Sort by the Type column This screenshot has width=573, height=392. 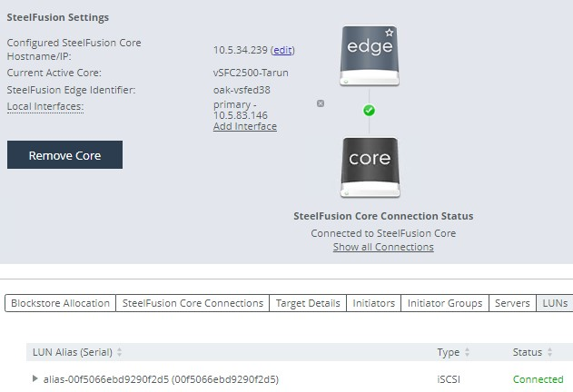point(453,352)
